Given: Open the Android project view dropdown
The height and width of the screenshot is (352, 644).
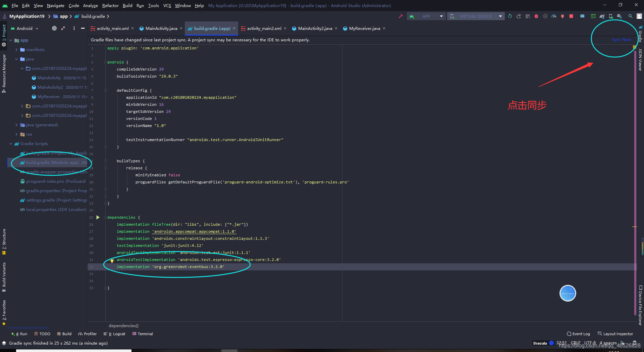Looking at the screenshot, I should coord(24,28).
